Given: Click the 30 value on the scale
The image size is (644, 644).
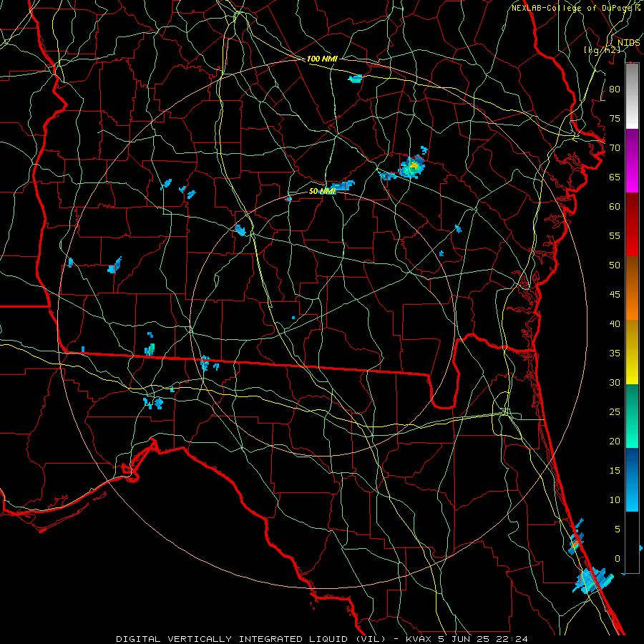Looking at the screenshot, I should pyautogui.click(x=615, y=382).
